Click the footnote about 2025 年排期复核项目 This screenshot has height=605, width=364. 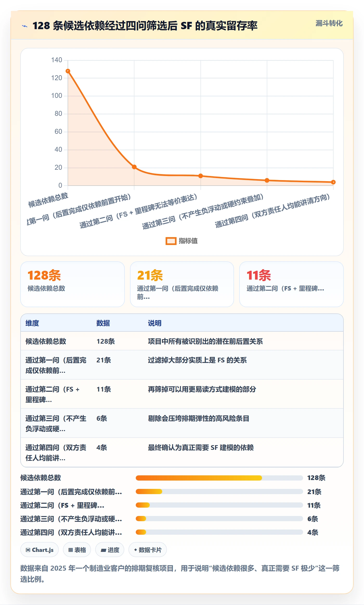pos(180,574)
